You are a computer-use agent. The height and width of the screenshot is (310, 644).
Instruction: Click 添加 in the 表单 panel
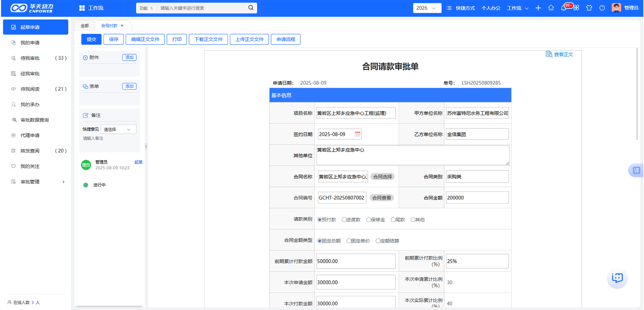click(129, 86)
